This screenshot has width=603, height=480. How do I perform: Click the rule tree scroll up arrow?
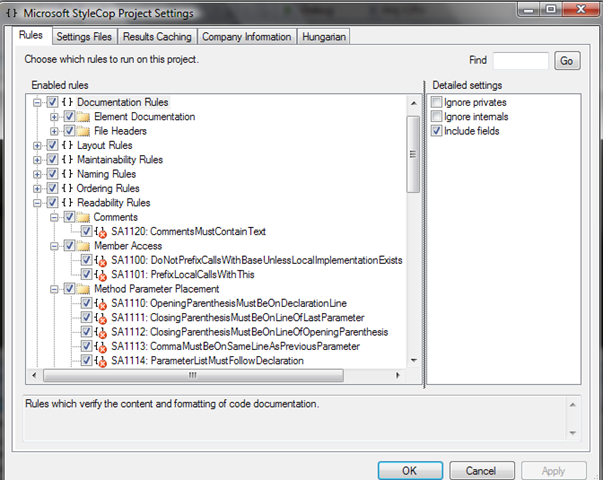(413, 103)
